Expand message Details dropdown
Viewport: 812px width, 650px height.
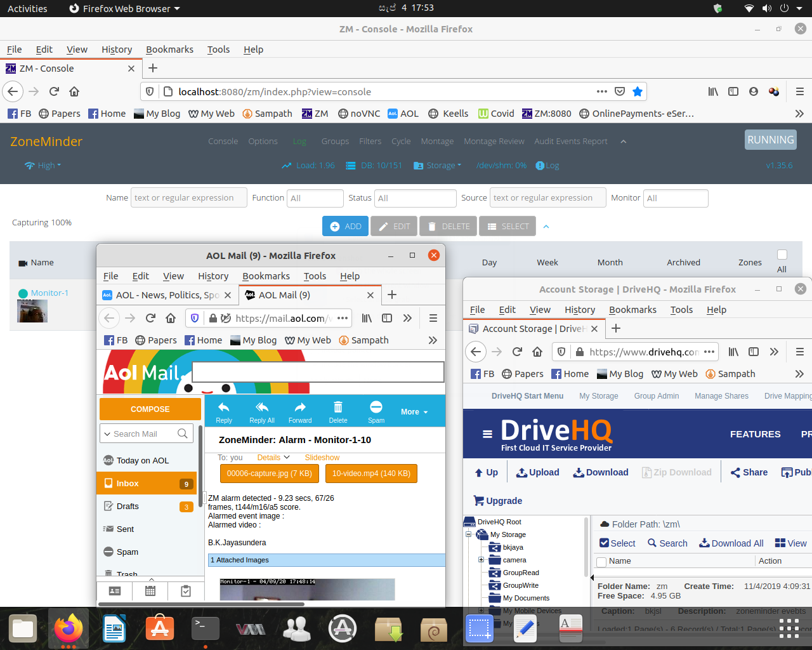tap(273, 458)
